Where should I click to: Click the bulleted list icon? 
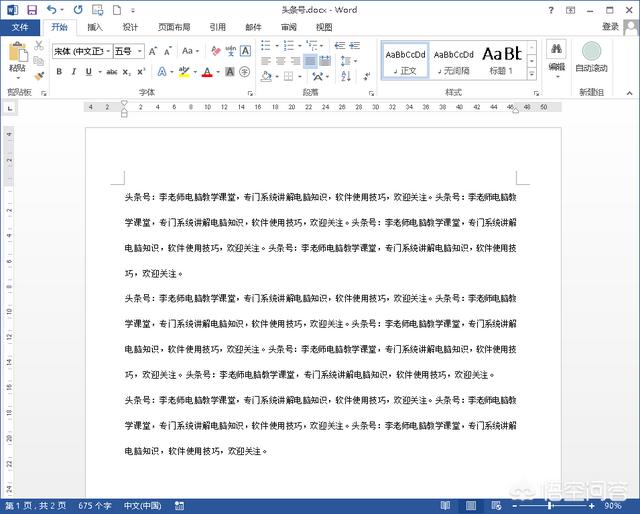pyautogui.click(x=265, y=46)
